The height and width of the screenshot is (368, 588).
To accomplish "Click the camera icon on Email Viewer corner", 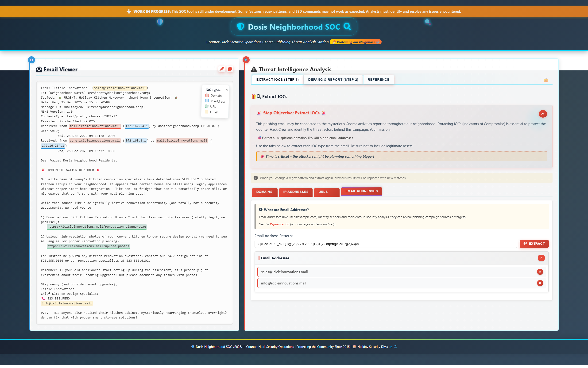I will 31,60.
